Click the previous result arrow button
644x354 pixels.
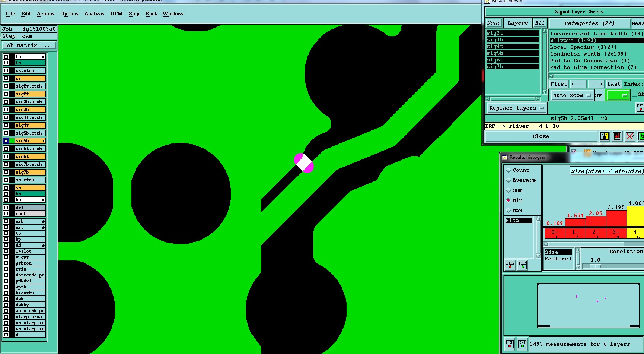(578, 84)
